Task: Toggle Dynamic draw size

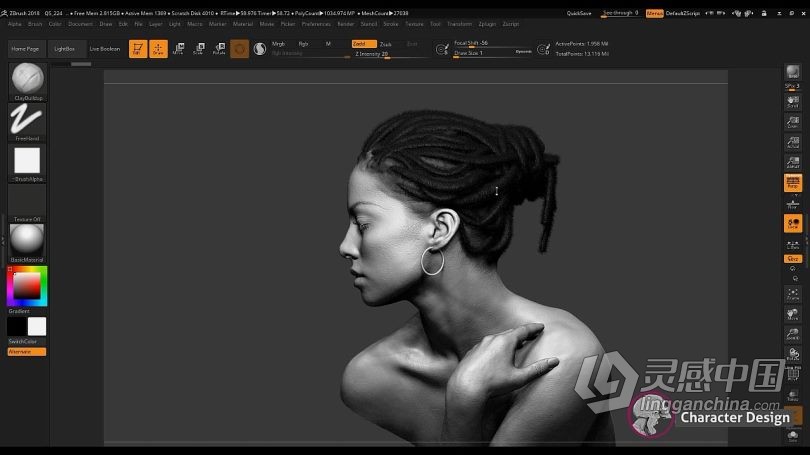Action: click(x=523, y=52)
